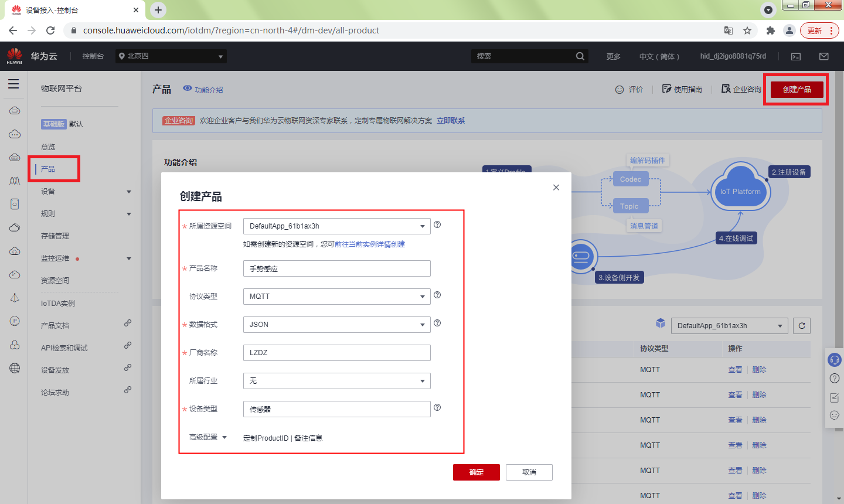The height and width of the screenshot is (504, 844).
Task: Open the 功能介绍 link
Action: tap(203, 89)
